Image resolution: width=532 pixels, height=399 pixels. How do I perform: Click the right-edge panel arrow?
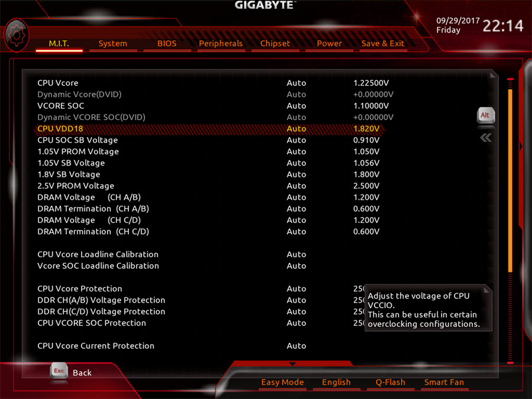(521, 146)
